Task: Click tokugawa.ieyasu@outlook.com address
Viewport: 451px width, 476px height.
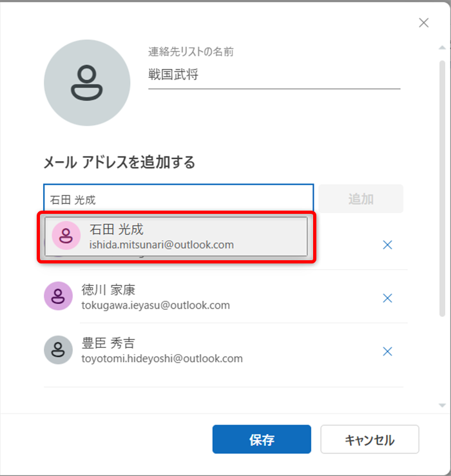Action: [155, 305]
